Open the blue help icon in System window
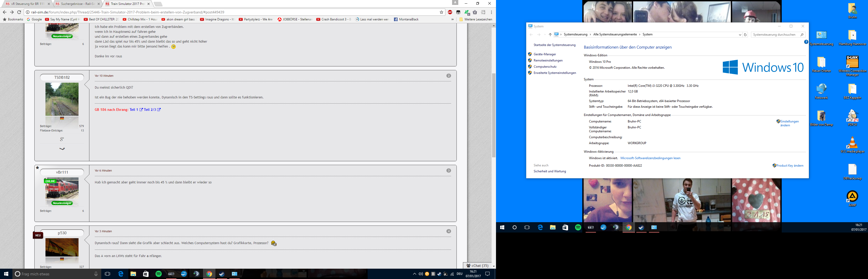This screenshot has width=868, height=279. point(806,42)
